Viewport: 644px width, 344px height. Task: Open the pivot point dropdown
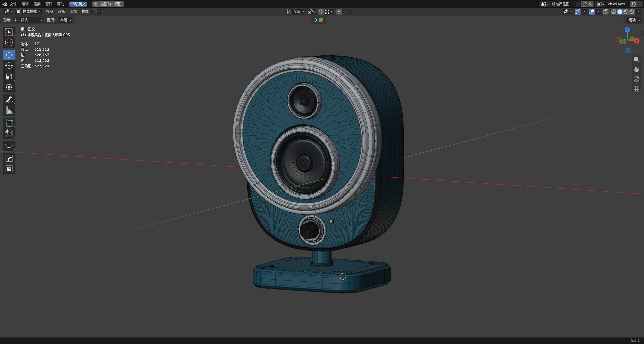coord(311,12)
